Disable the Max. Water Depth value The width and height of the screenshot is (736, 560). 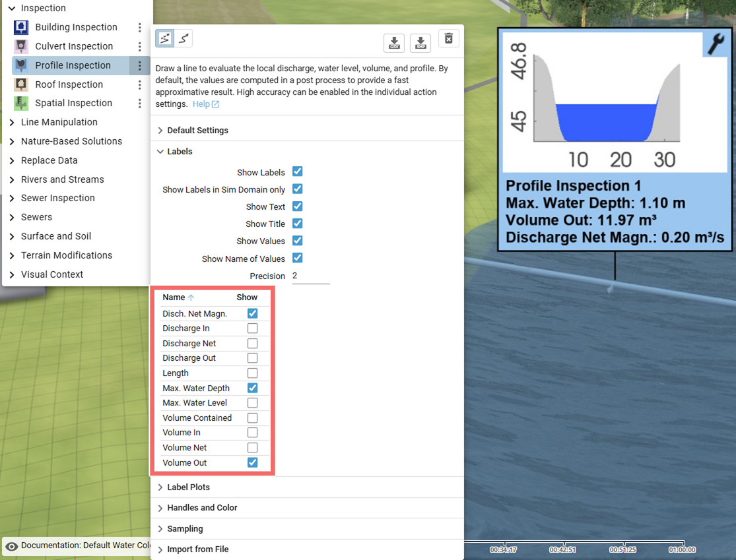coord(252,388)
